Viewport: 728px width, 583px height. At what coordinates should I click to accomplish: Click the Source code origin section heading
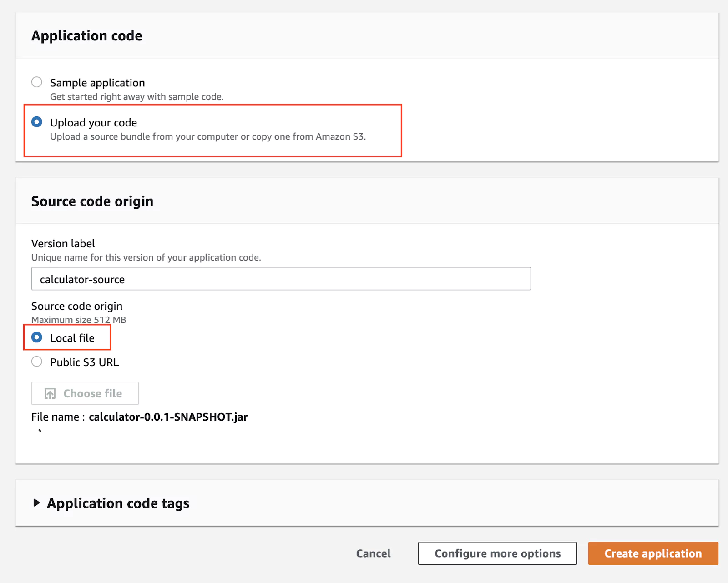[92, 201]
